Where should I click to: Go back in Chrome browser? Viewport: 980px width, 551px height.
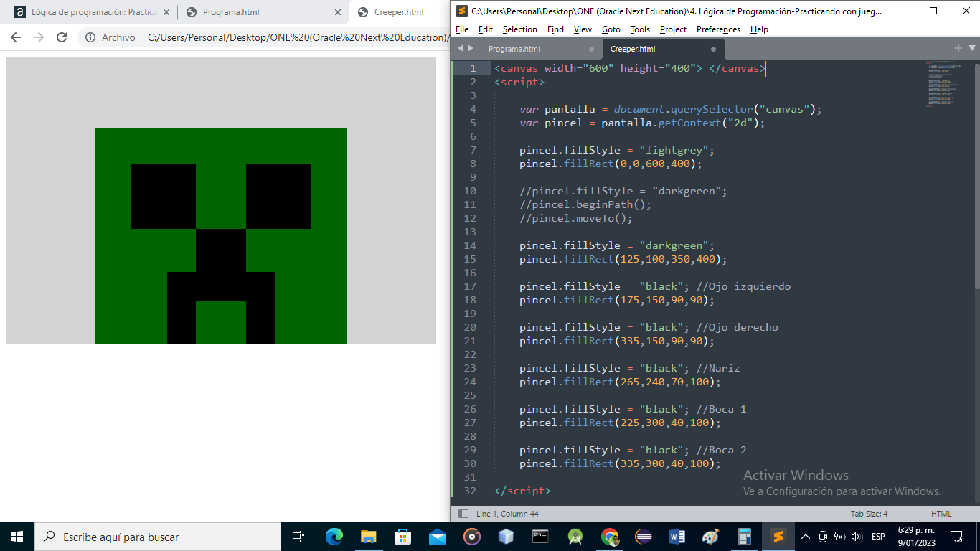click(x=16, y=37)
